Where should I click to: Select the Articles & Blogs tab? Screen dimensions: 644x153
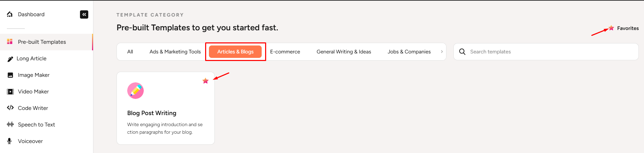pyautogui.click(x=235, y=52)
